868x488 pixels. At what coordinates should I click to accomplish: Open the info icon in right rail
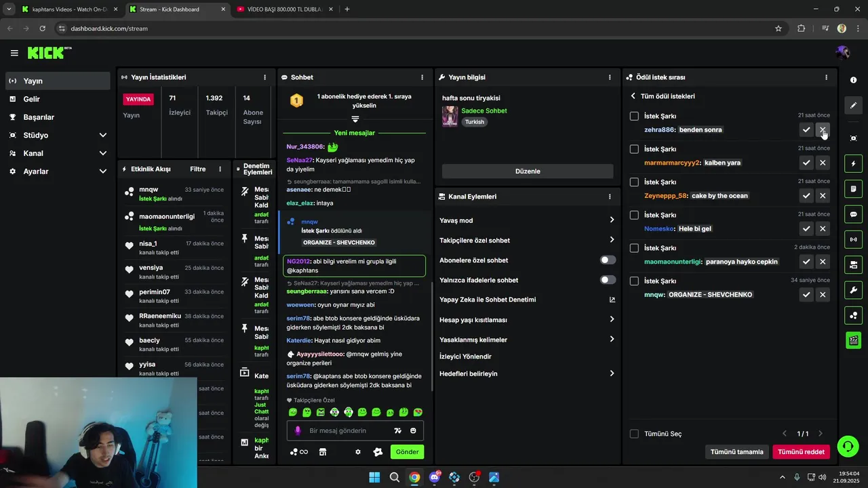[853, 80]
